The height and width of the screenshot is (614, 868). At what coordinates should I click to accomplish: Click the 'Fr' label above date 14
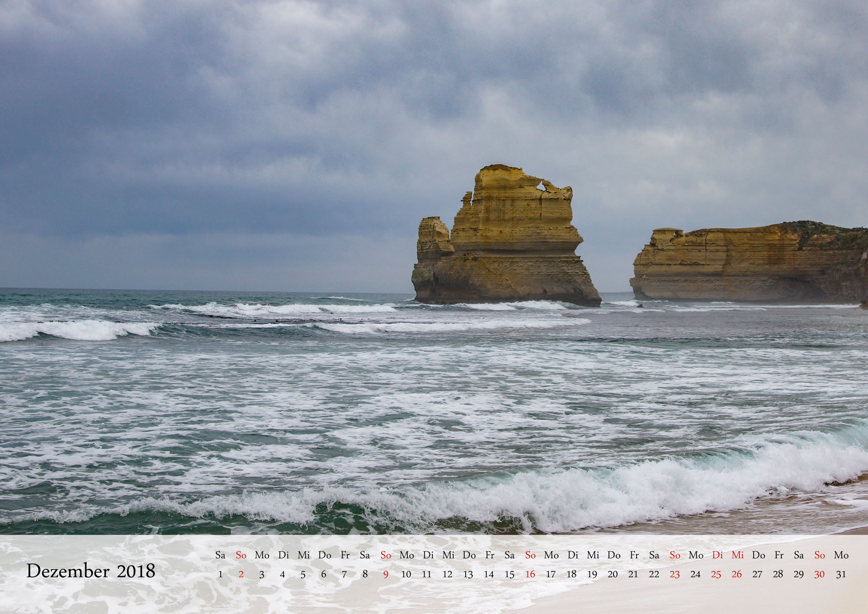point(490,555)
